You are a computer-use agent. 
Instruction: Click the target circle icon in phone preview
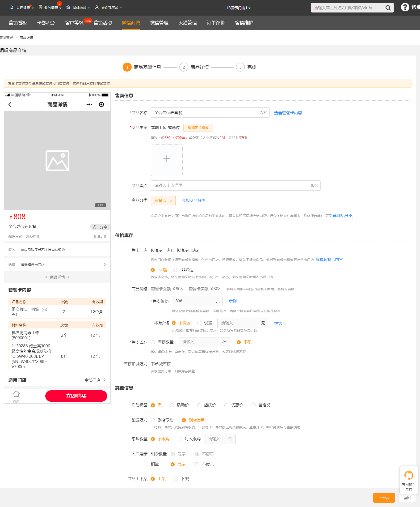(x=101, y=105)
